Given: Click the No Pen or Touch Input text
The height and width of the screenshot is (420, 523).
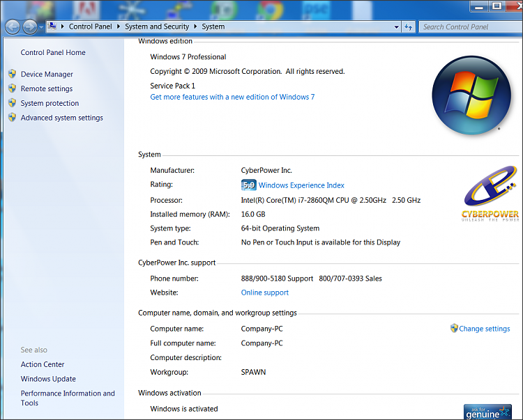Looking at the screenshot, I should click(x=321, y=242).
